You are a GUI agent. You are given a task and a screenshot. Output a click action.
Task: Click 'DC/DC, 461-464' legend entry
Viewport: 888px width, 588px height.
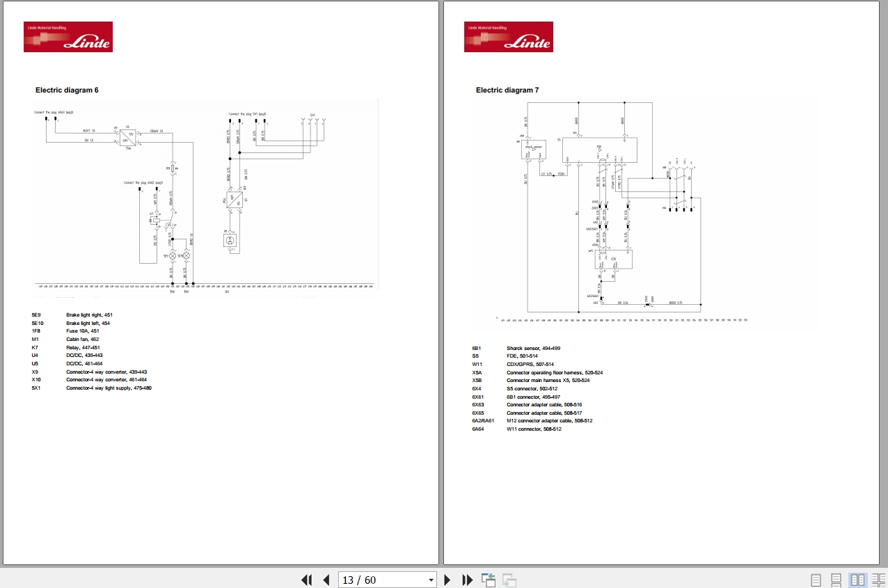click(84, 363)
